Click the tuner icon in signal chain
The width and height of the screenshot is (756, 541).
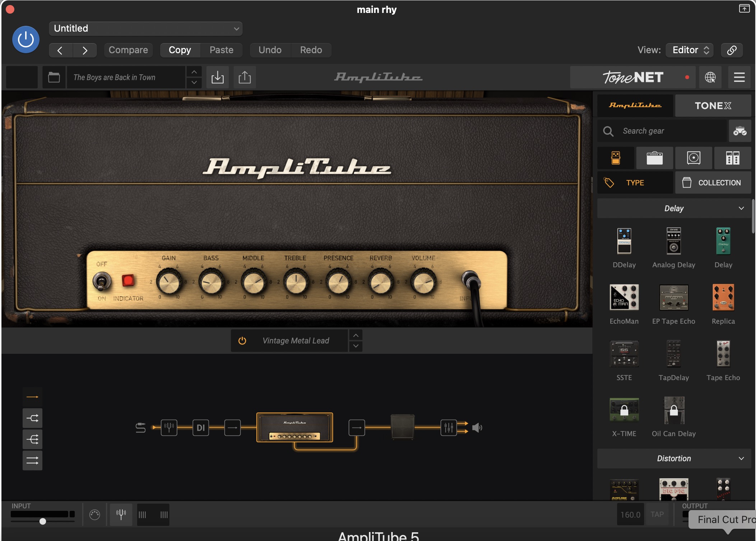169,427
